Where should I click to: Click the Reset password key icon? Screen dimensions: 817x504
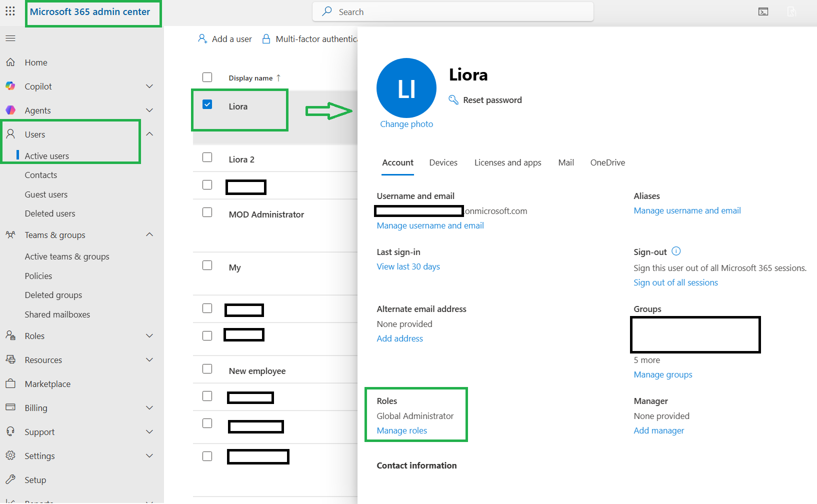point(453,100)
